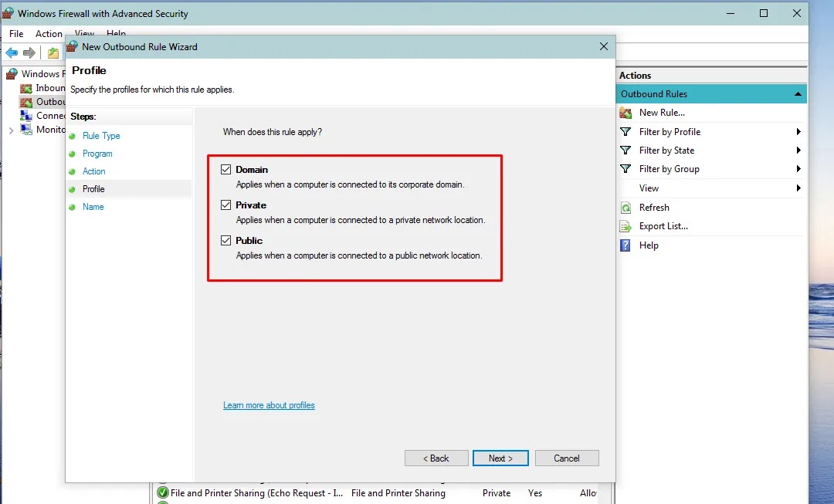Select the Monitoring tree node
Screen dimensions: 834x504
(x=50, y=129)
